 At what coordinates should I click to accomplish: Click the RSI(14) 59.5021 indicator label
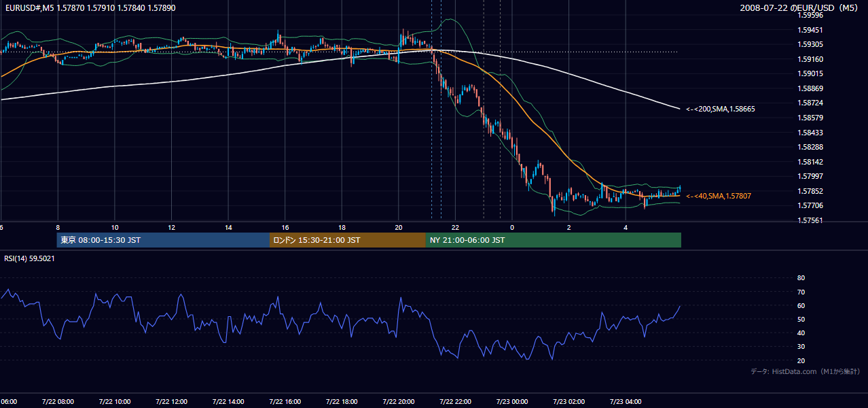point(29,258)
